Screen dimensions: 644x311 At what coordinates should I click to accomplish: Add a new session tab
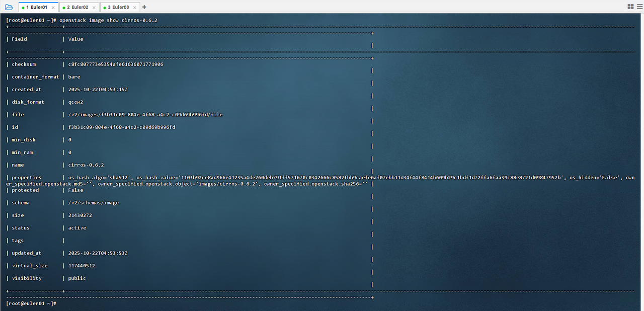pyautogui.click(x=144, y=7)
